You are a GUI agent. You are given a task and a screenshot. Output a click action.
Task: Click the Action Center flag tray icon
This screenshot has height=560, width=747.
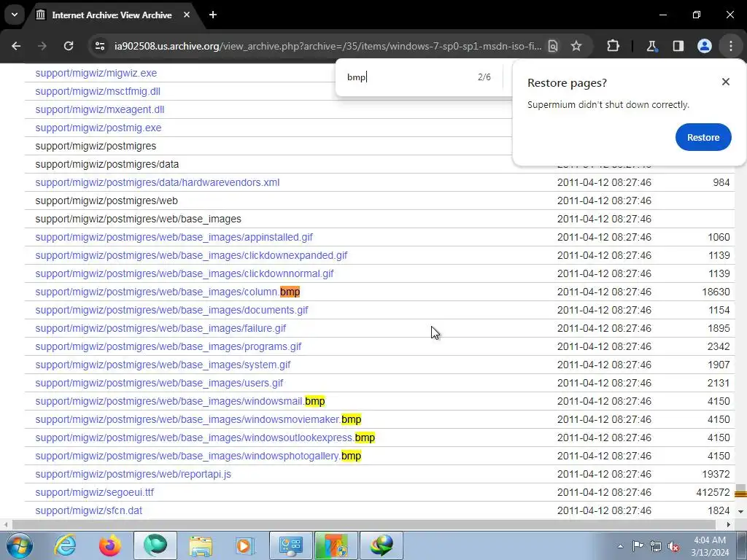(x=638, y=546)
